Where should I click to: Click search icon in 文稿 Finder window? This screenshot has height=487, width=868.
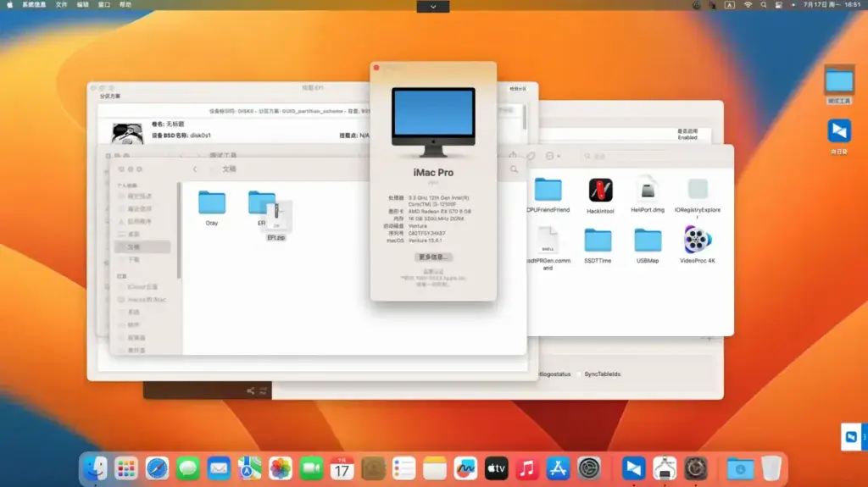click(x=514, y=169)
